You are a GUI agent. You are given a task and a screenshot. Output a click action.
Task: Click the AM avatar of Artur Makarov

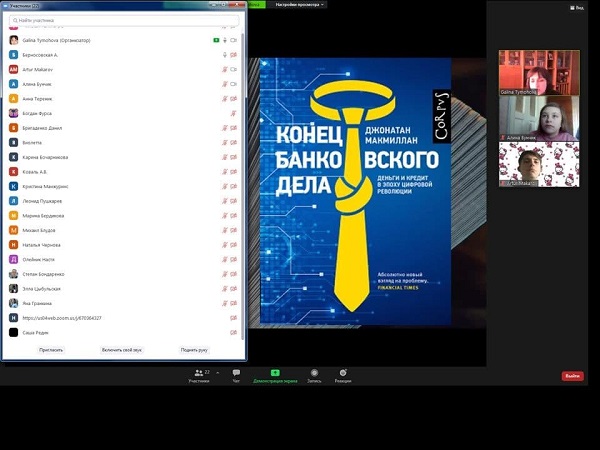click(x=13, y=69)
